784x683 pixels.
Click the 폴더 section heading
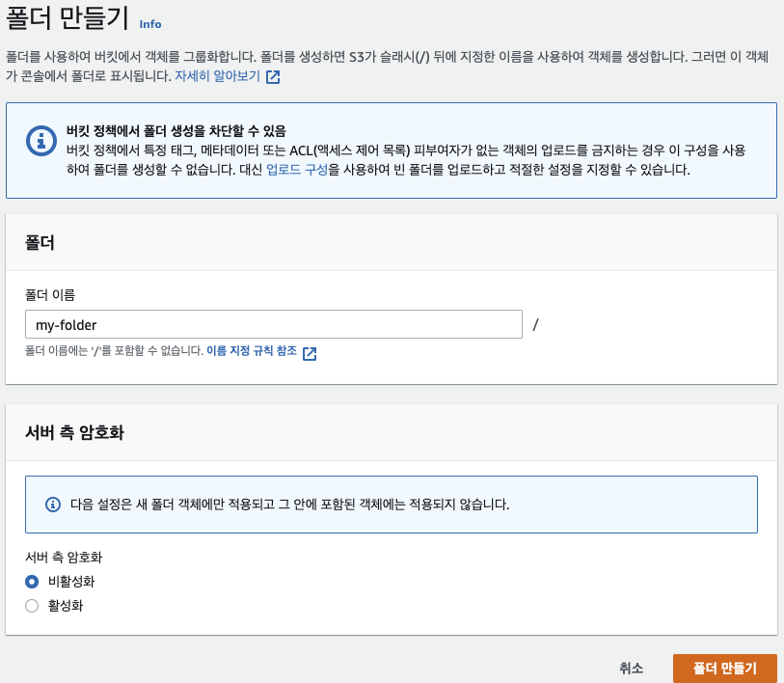point(40,243)
